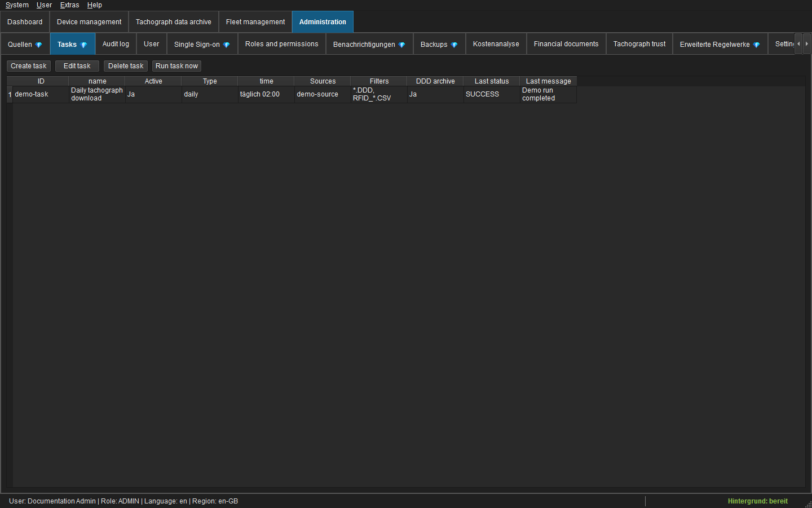Click the '*.DDD, RFID_*.CSV' filters cell
Image resolution: width=812 pixels, height=508 pixels.
tap(379, 94)
